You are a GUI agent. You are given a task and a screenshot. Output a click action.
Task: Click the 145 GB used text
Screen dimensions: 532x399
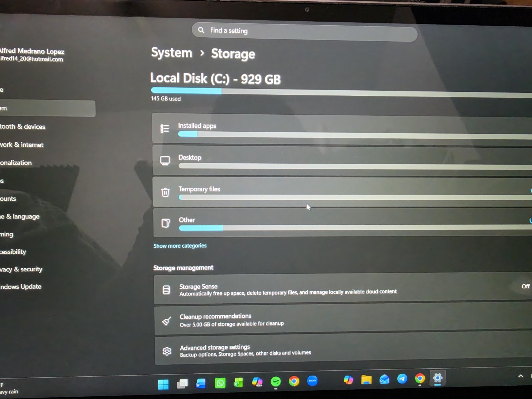pos(166,98)
